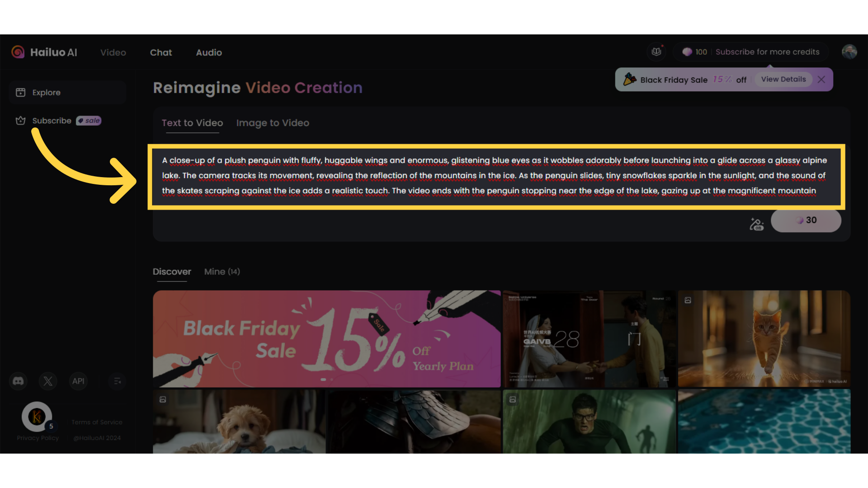Collapse the sidebar with the menu icon

(x=117, y=381)
